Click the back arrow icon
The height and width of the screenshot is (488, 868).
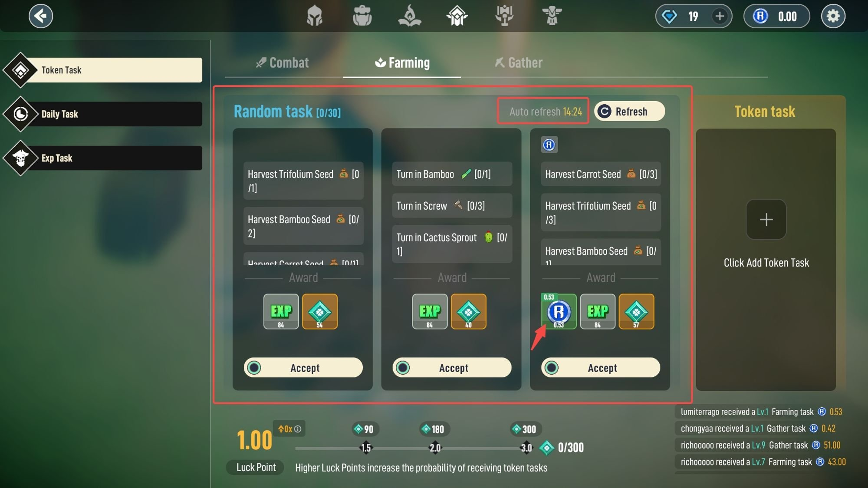pyautogui.click(x=41, y=16)
